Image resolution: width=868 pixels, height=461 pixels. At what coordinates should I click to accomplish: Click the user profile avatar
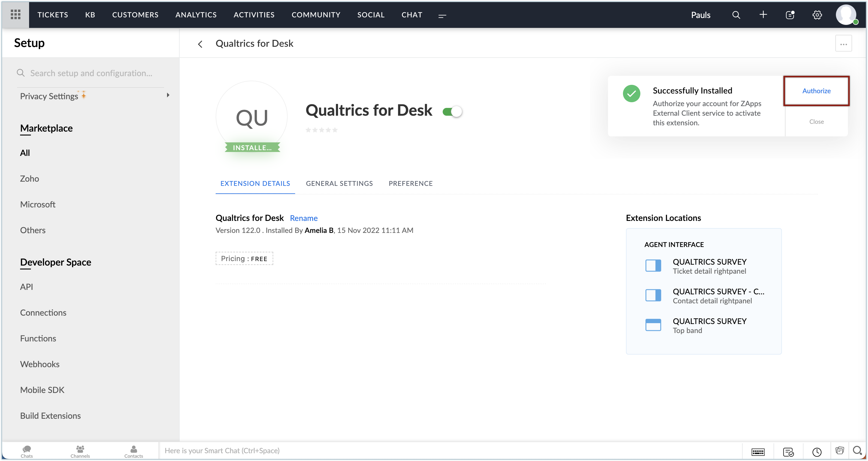pyautogui.click(x=846, y=15)
